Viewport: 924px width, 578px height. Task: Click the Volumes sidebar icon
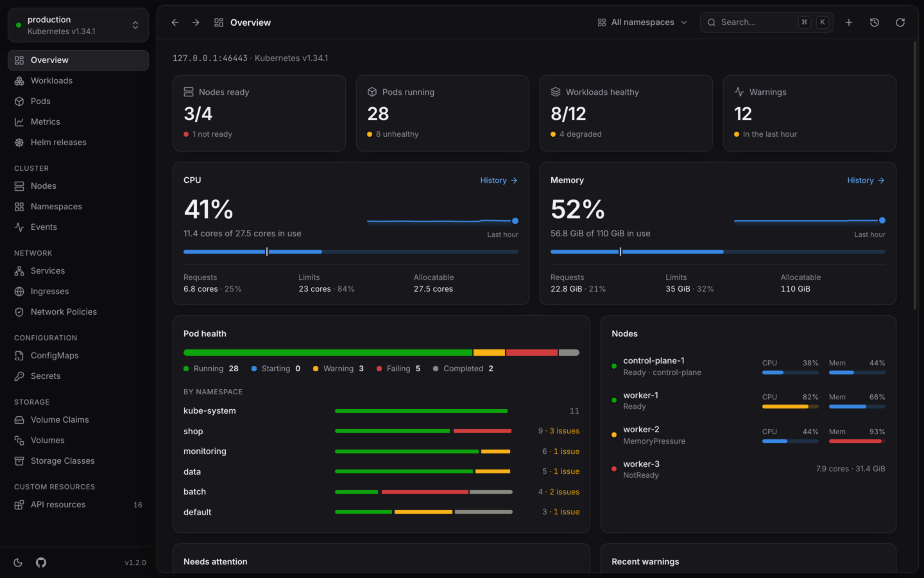click(19, 441)
